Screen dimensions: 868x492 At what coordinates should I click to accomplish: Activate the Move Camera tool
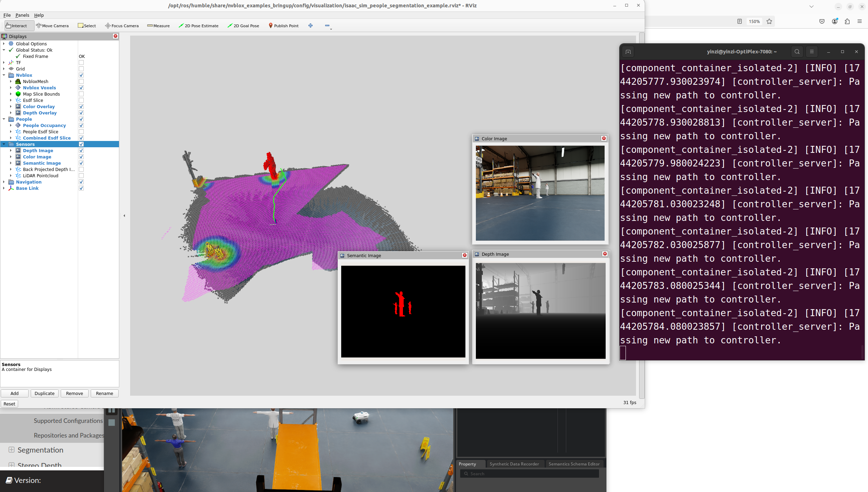pyautogui.click(x=52, y=25)
